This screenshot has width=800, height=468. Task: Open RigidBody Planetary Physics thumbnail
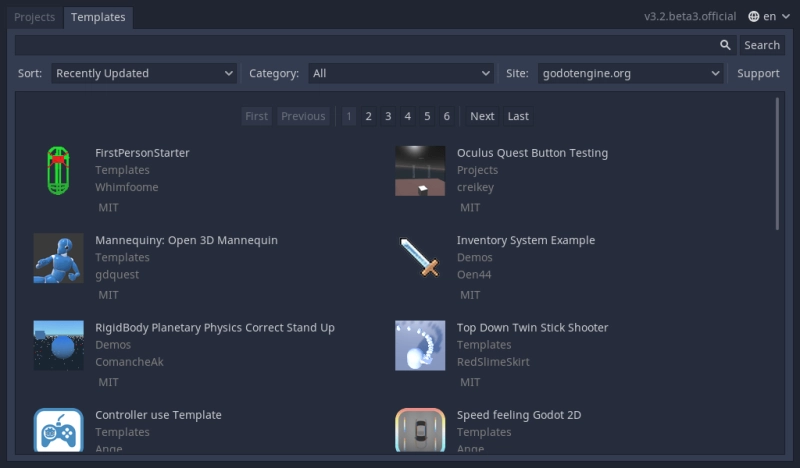58,345
